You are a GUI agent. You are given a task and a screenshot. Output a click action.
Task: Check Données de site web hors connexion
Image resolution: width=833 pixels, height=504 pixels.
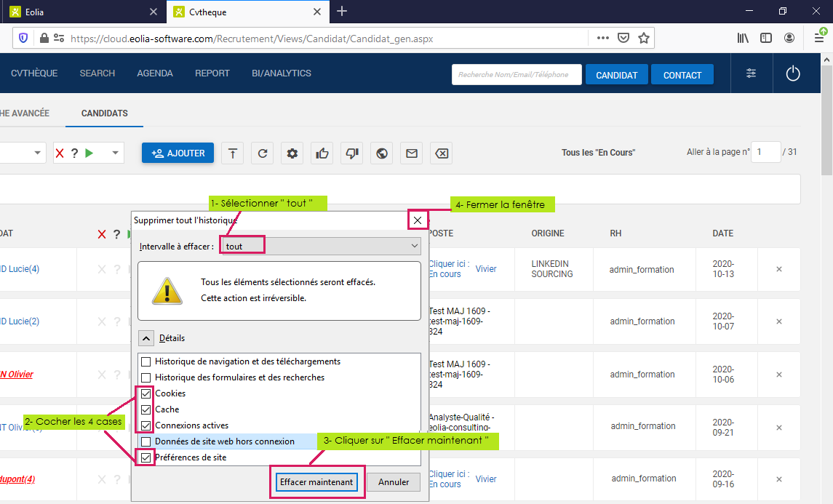[x=146, y=441]
